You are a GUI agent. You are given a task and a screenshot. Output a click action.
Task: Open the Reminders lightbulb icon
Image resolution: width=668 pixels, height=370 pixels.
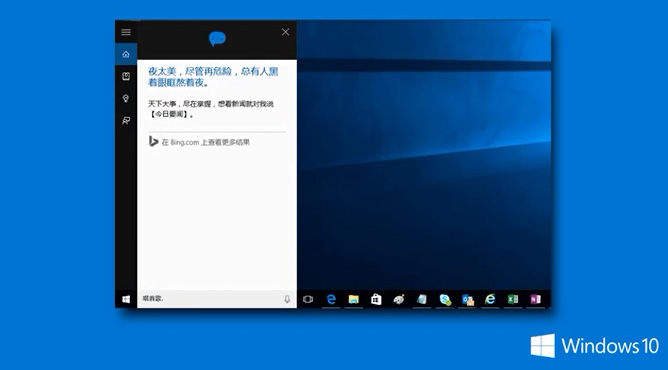[x=126, y=98]
